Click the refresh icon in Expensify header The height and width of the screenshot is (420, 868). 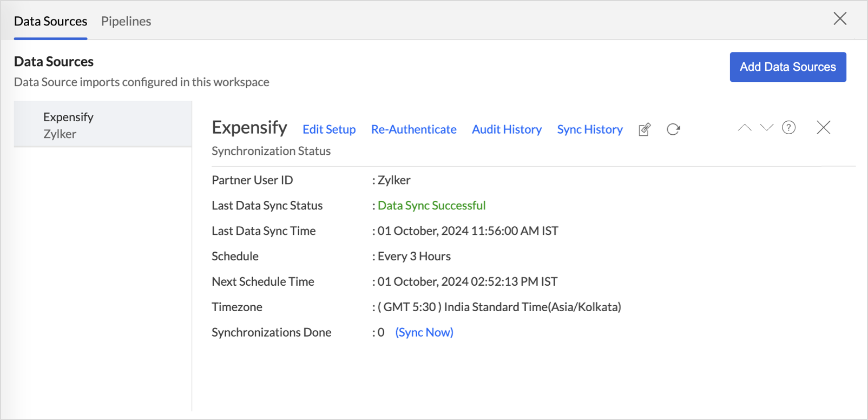tap(673, 129)
